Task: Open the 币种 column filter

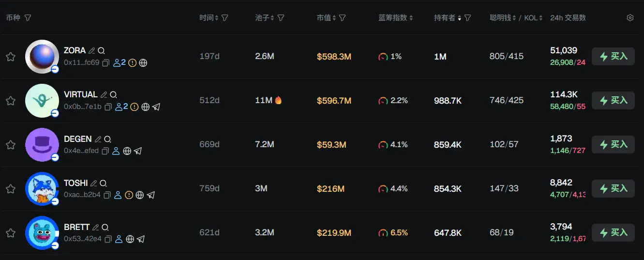Action: pos(28,18)
